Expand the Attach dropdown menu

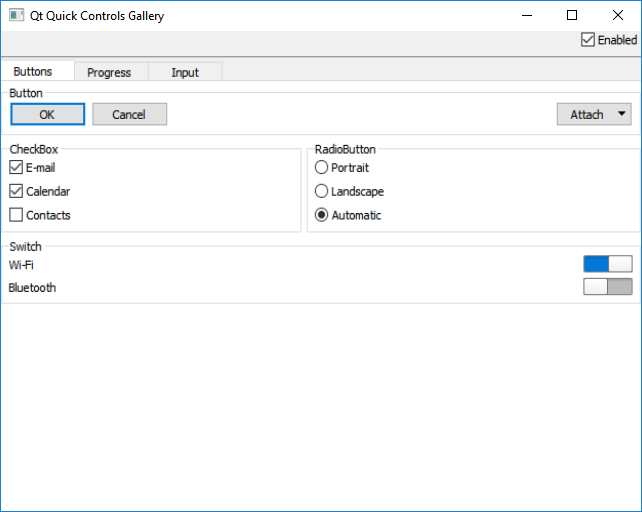coord(594,114)
